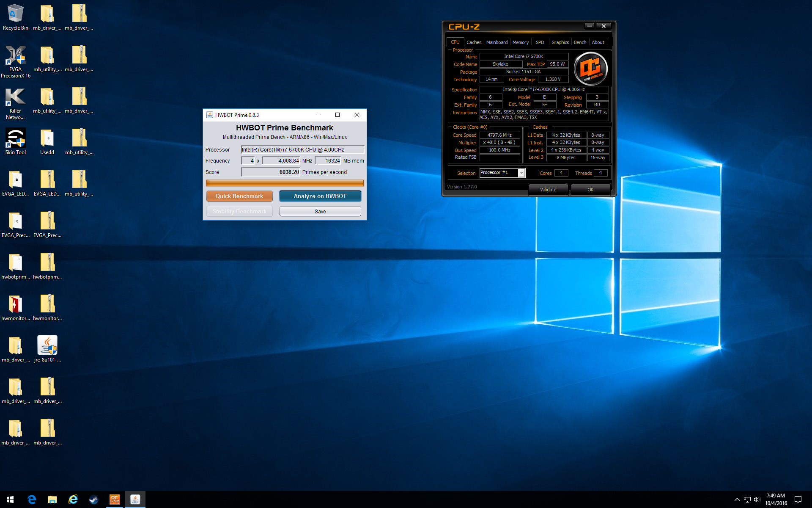812x508 pixels.
Task: Click Save in HWBOT Prime
Action: 320,211
